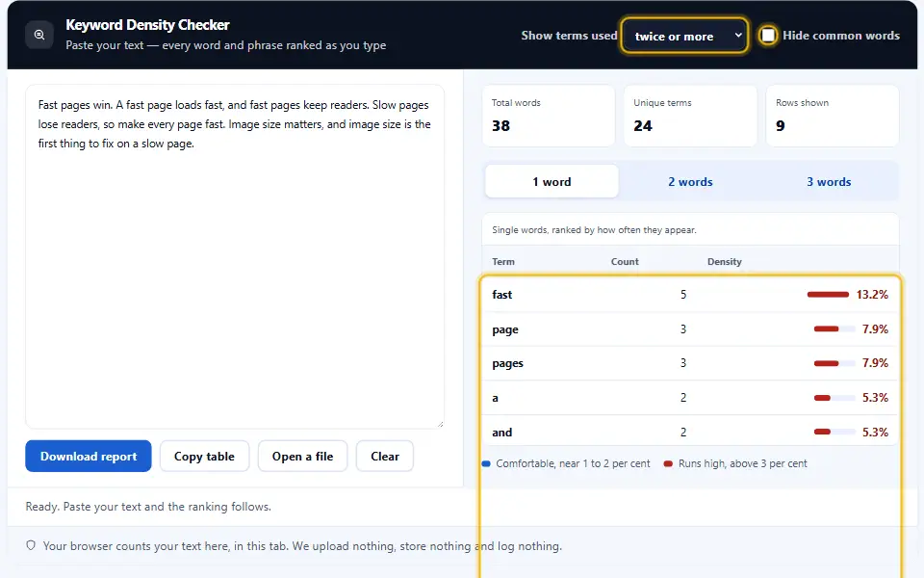Screen dimensions: 924x578
Task: Click the density bar for 'page'
Action: click(x=834, y=329)
